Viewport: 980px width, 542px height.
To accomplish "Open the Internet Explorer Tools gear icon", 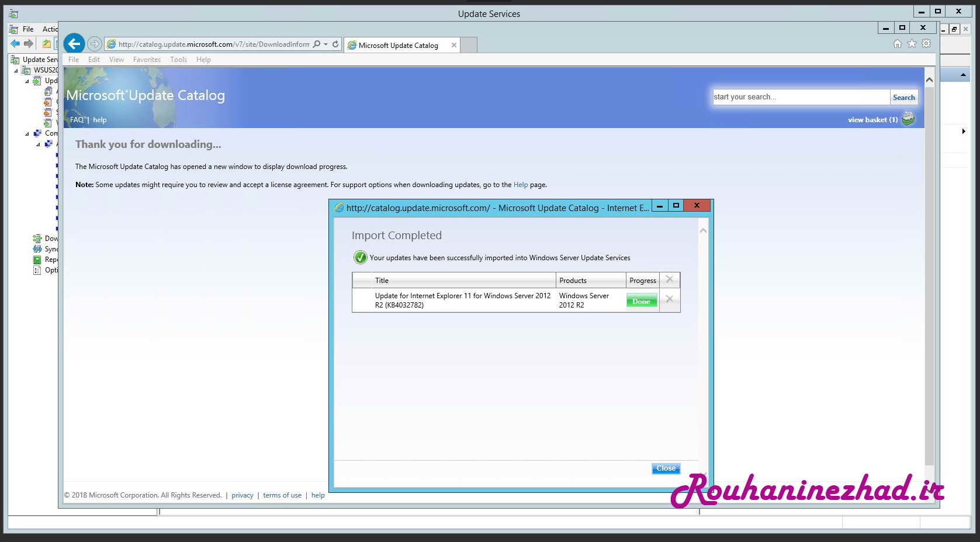I will (926, 44).
